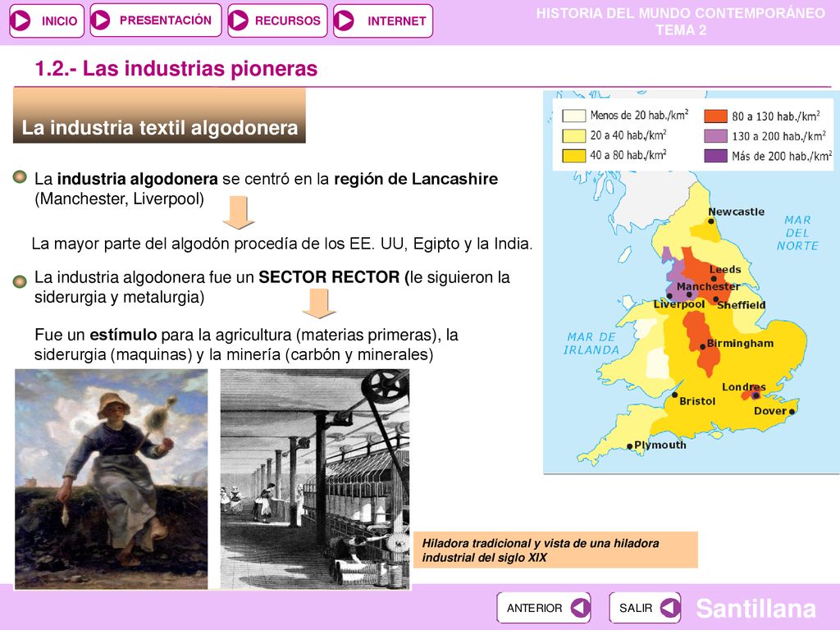The image size is (840, 630).
Task: Click the Sheffield label on the map
Action: pyautogui.click(x=742, y=305)
